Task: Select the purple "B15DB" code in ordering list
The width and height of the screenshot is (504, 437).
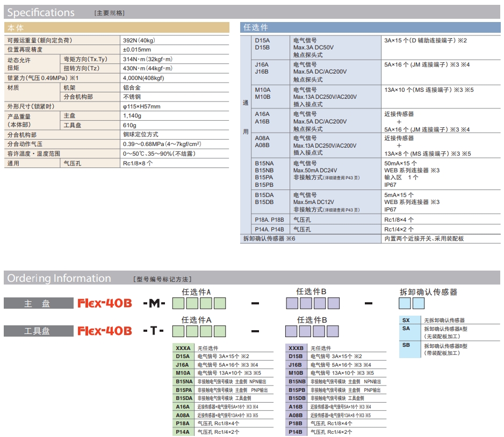Action: coord(297,398)
